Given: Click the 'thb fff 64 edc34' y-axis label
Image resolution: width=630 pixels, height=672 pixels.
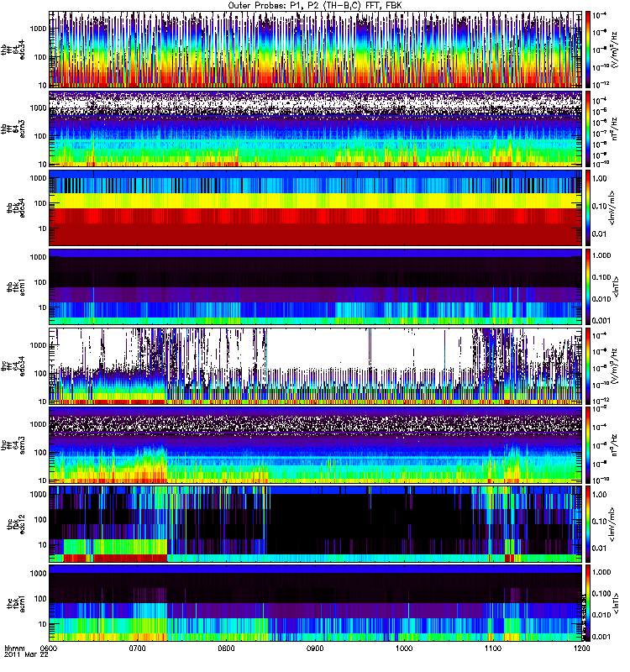Looking at the screenshot, I should 16,49.
